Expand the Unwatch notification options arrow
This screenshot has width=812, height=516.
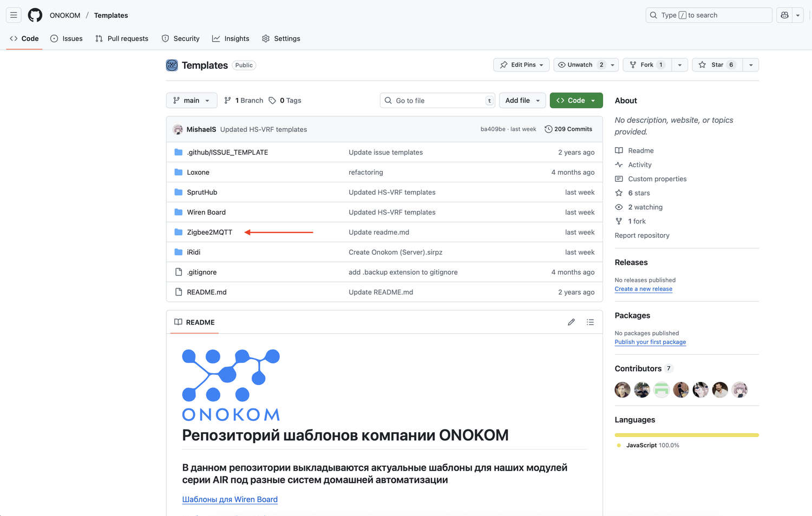click(613, 65)
